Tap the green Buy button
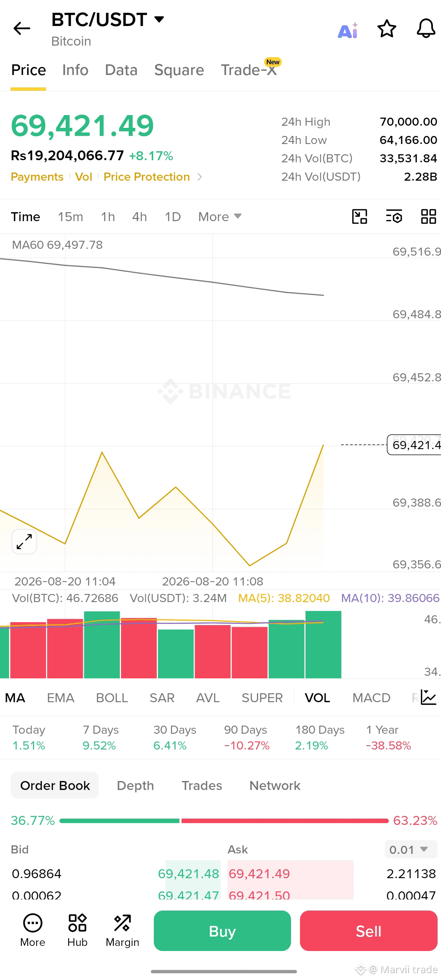Viewport: 441px width, 980px height. (x=222, y=931)
